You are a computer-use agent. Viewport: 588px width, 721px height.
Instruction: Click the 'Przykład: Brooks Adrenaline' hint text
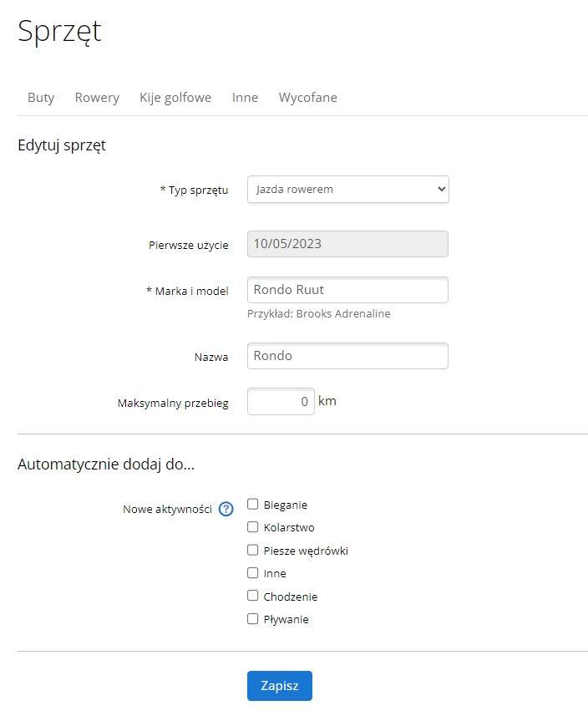click(x=318, y=313)
